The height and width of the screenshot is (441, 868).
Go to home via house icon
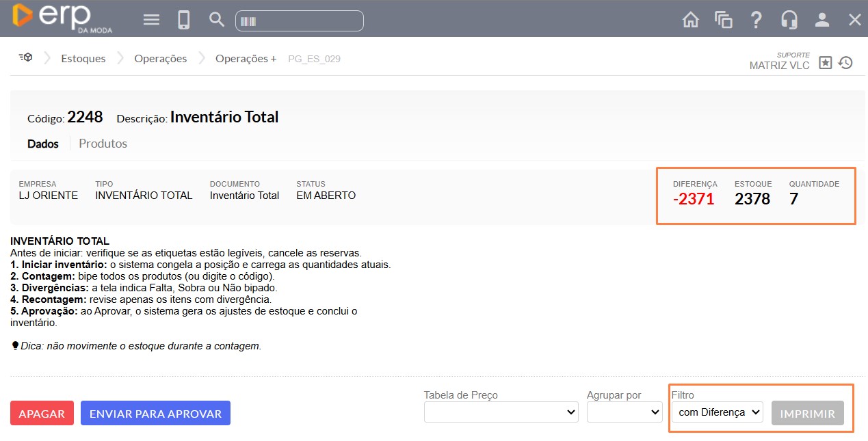click(691, 20)
